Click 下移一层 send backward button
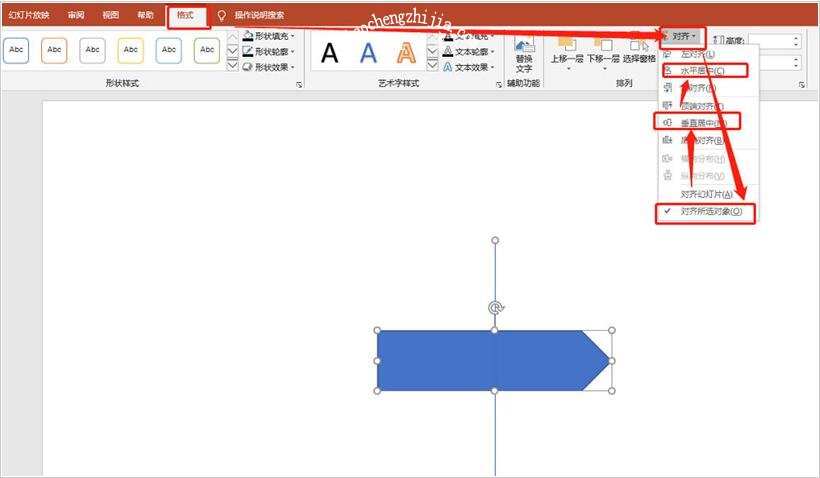This screenshot has height=478, width=820. (603, 54)
